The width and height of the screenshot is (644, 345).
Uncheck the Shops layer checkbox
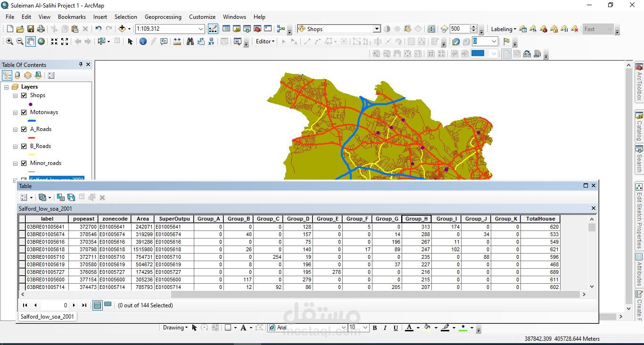click(x=24, y=95)
